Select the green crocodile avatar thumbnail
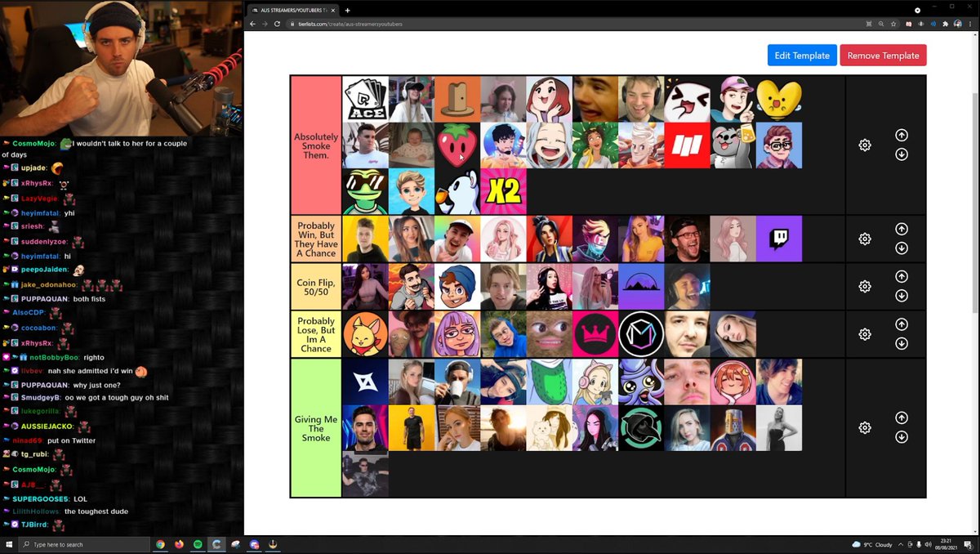Screen dimensions: 980x554 (550, 382)
